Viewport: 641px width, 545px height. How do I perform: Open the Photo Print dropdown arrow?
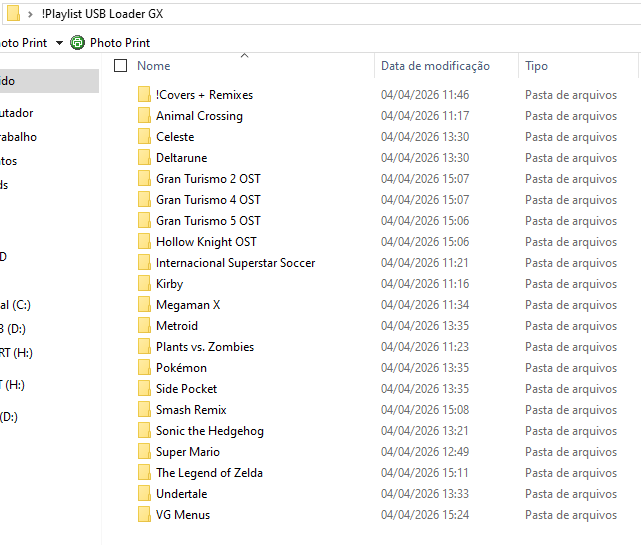tap(59, 43)
